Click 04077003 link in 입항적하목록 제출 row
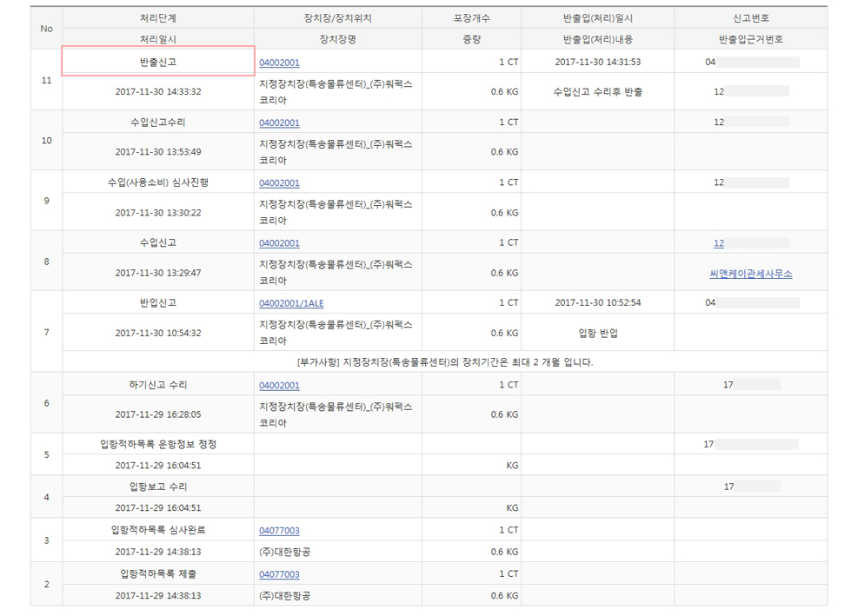This screenshot has width=851, height=616. (279, 574)
